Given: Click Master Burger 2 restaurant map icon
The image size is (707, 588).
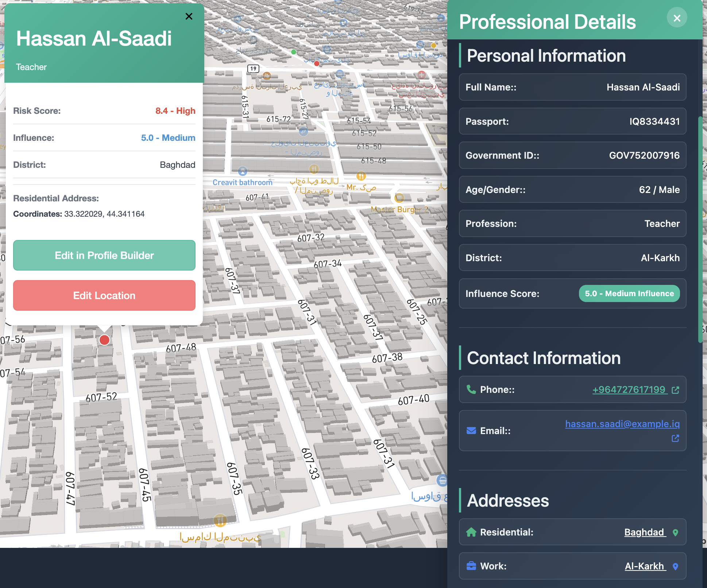Looking at the screenshot, I should (399, 198).
